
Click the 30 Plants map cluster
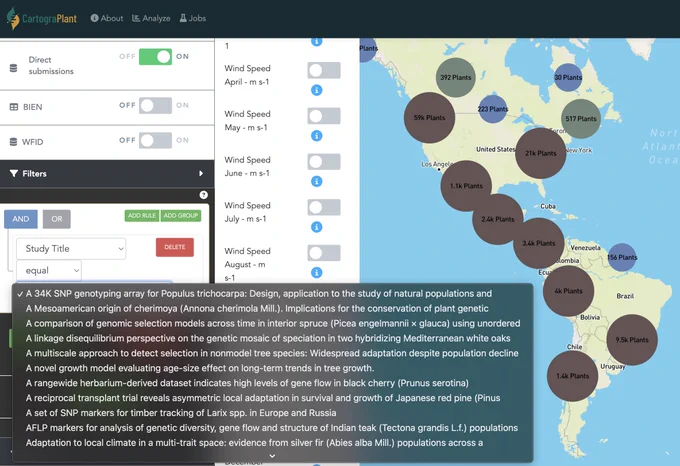(568, 78)
